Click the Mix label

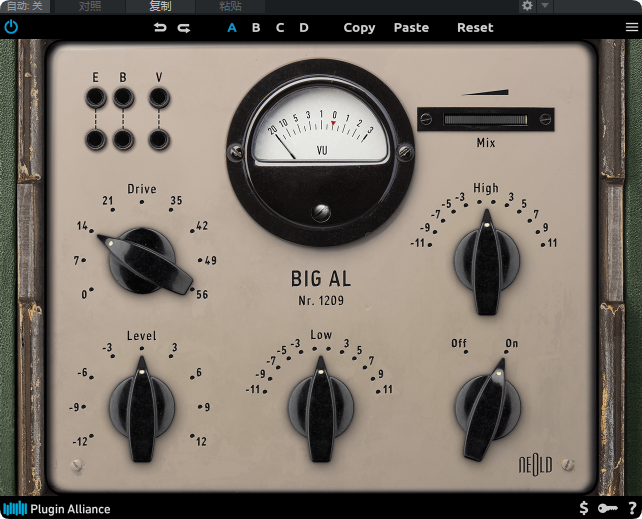(486, 142)
